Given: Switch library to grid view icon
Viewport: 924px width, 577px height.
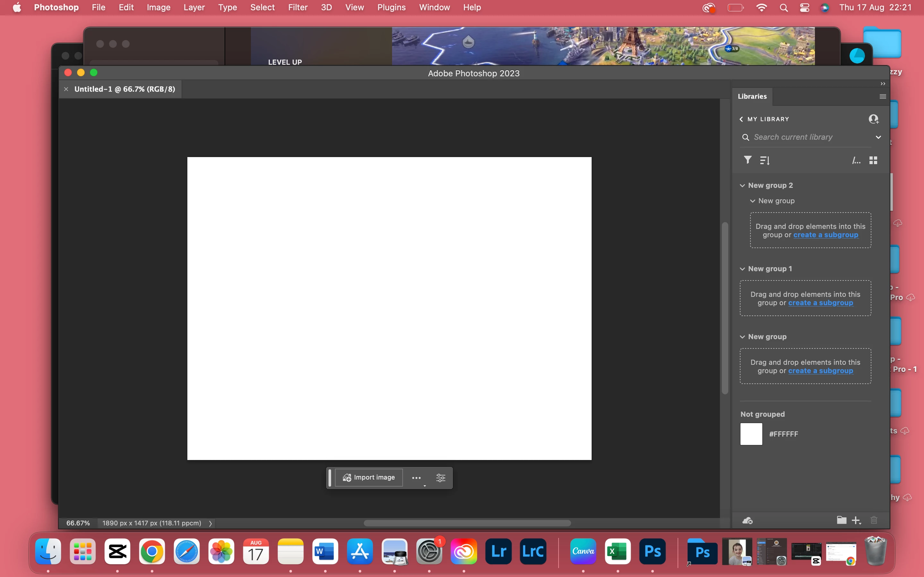Looking at the screenshot, I should click(x=873, y=160).
